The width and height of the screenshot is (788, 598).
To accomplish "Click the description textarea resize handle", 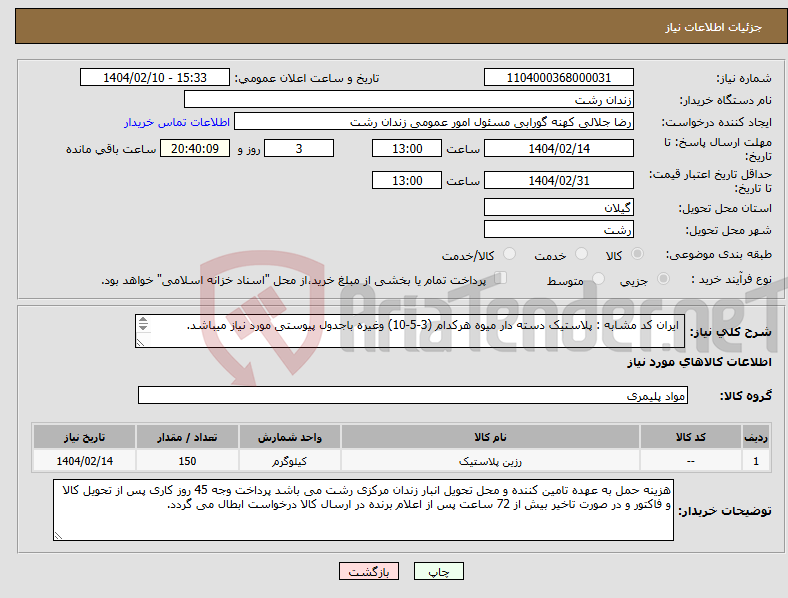I will (x=140, y=343).
